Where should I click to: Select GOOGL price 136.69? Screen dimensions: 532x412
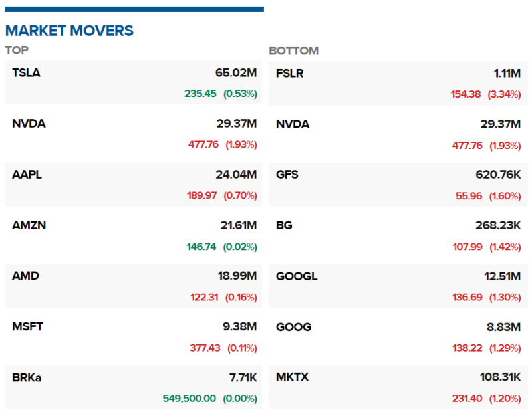pyautogui.click(x=467, y=298)
